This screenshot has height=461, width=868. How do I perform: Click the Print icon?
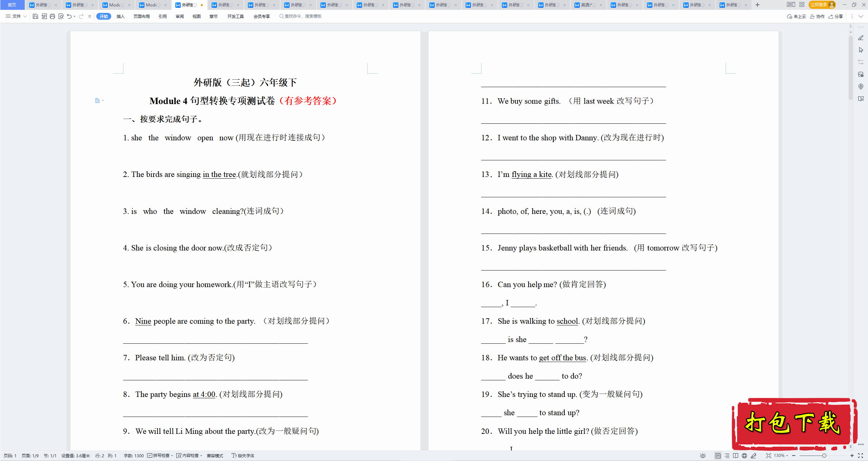[52, 16]
